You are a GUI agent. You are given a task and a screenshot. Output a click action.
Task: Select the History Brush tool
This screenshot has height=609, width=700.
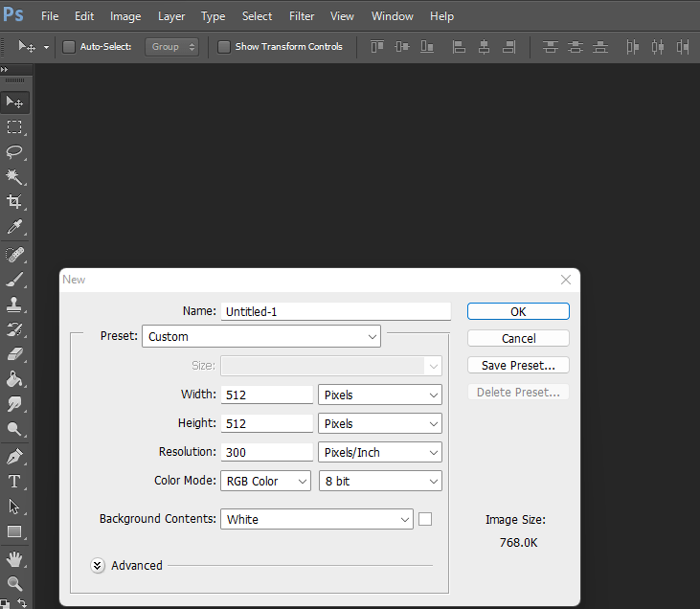point(14,330)
